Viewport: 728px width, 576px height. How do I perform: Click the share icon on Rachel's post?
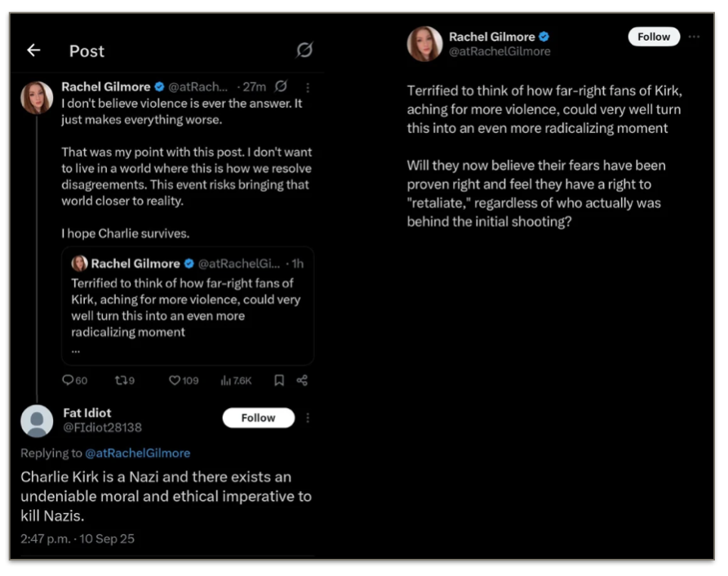click(302, 380)
